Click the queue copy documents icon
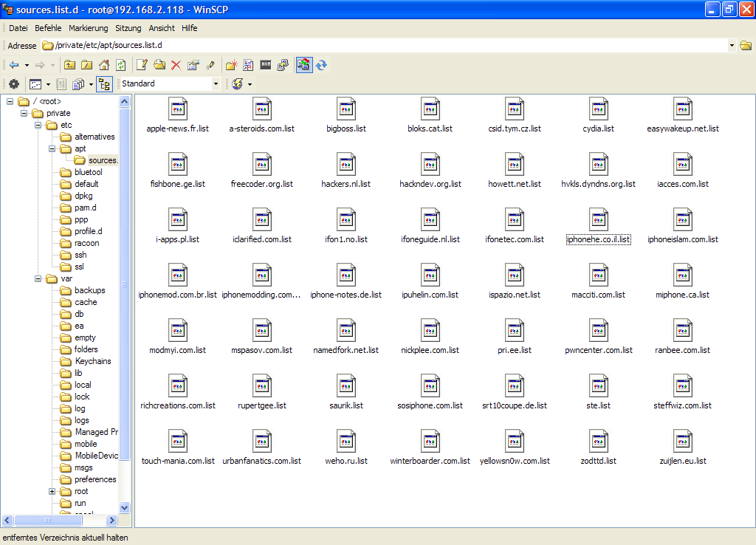This screenshot has width=756, height=545. pos(78,84)
